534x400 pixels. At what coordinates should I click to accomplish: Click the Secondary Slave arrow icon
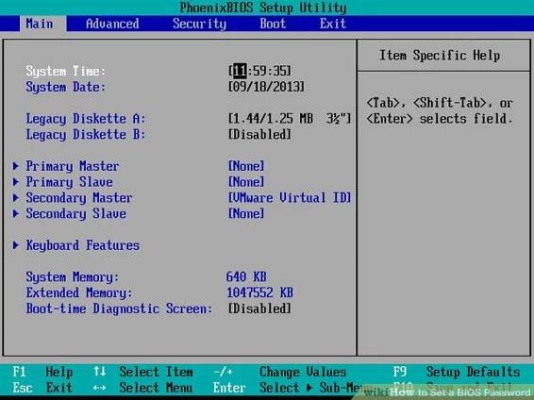(16, 213)
